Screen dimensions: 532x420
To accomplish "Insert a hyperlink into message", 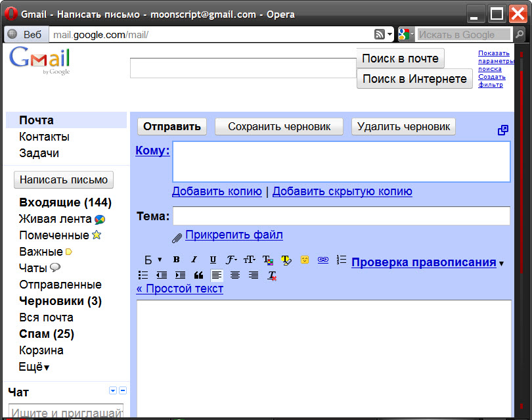I will click(323, 260).
